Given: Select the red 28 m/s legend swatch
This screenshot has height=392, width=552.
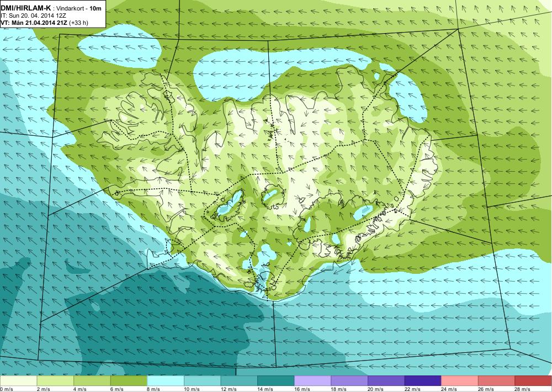Looking at the screenshot, I should click(x=533, y=381).
